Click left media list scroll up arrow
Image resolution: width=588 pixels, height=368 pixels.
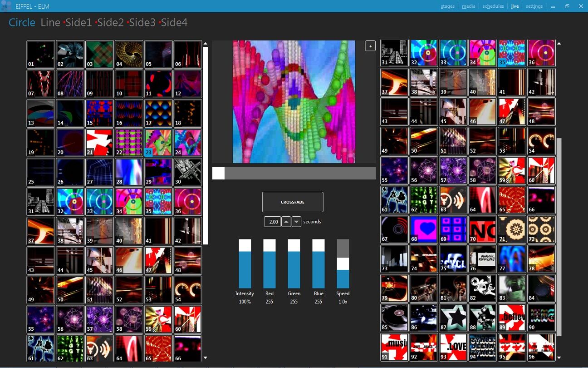[x=206, y=44]
